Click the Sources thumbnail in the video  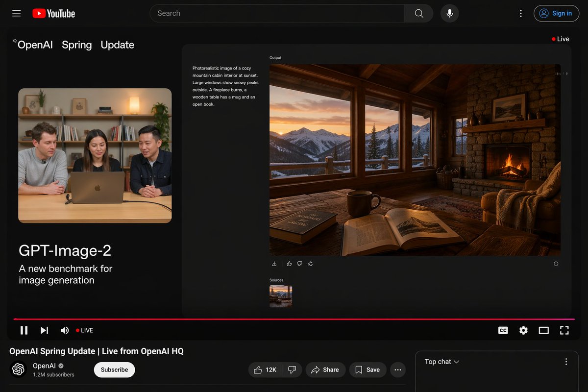pos(281,296)
